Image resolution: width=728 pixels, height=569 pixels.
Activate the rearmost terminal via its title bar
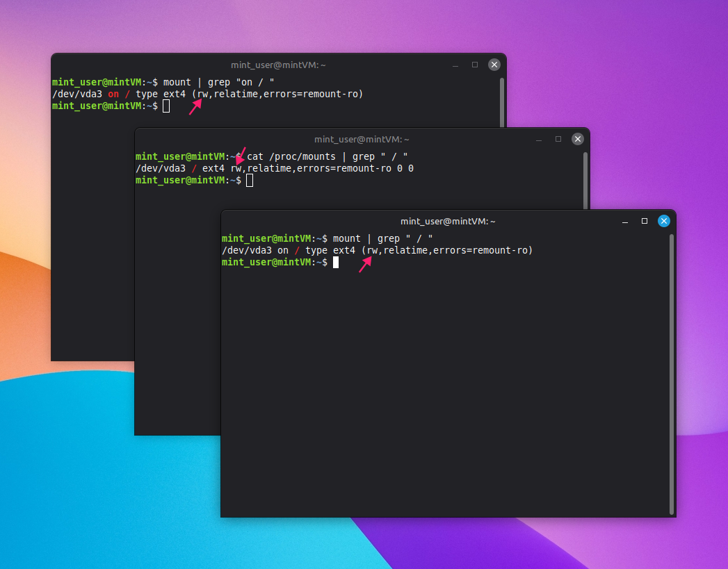pos(278,65)
